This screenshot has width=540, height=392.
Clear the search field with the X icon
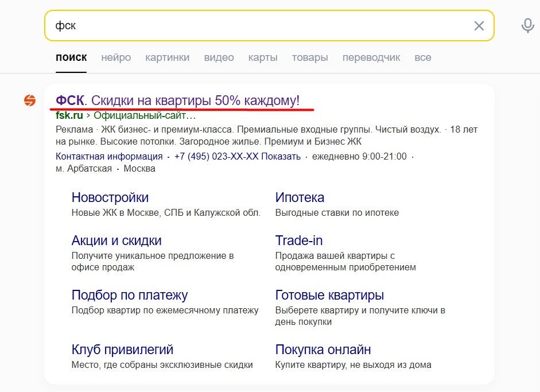479,26
